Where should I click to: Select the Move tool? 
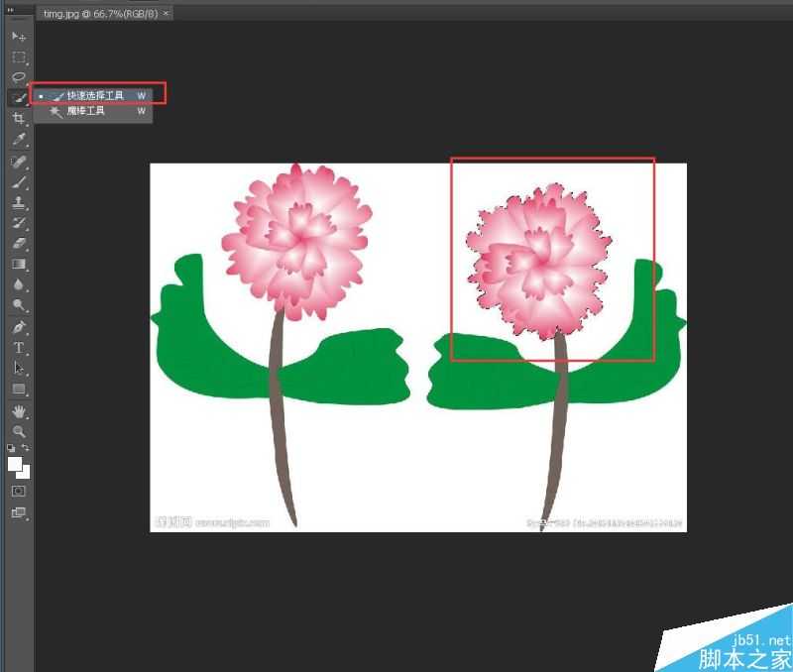click(18, 36)
